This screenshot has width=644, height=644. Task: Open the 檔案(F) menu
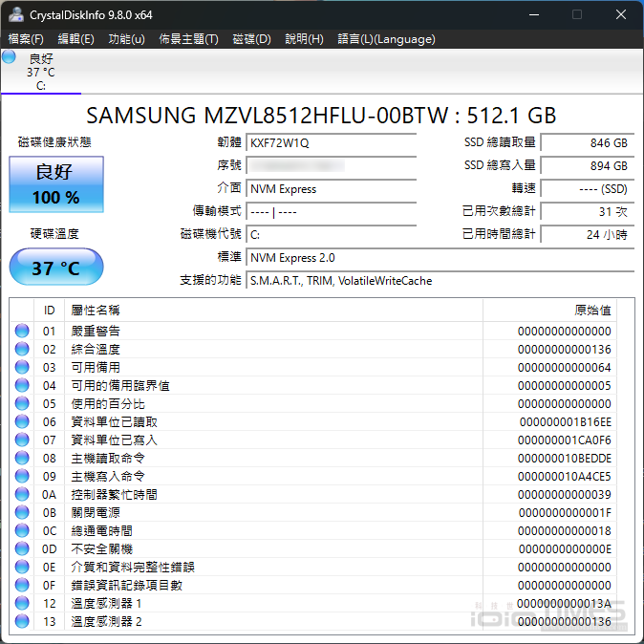tap(26, 39)
